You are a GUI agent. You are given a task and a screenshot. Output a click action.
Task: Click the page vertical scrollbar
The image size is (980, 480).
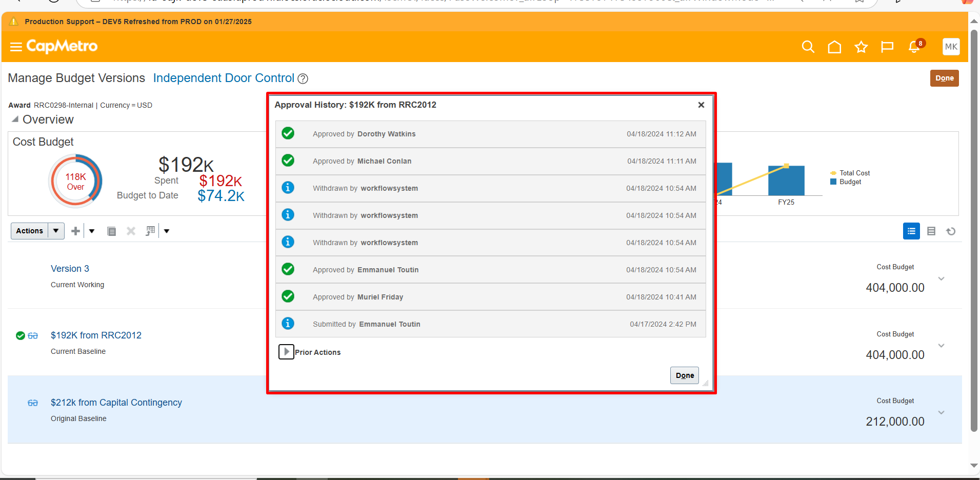[x=974, y=231]
